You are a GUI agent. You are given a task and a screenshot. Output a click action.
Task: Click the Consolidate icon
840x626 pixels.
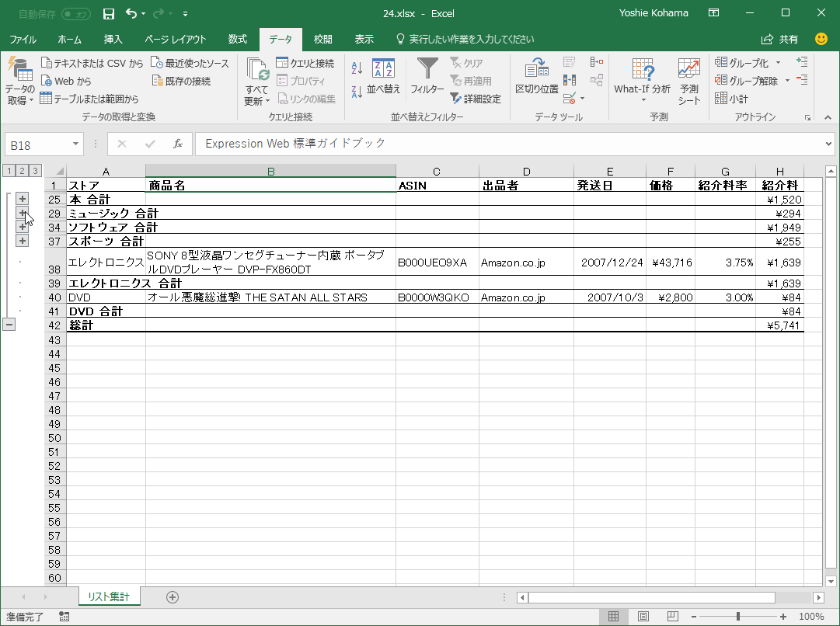pos(596,63)
